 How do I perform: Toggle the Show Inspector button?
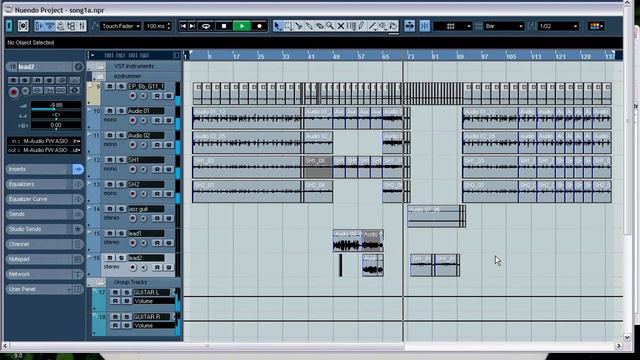(x=39, y=26)
